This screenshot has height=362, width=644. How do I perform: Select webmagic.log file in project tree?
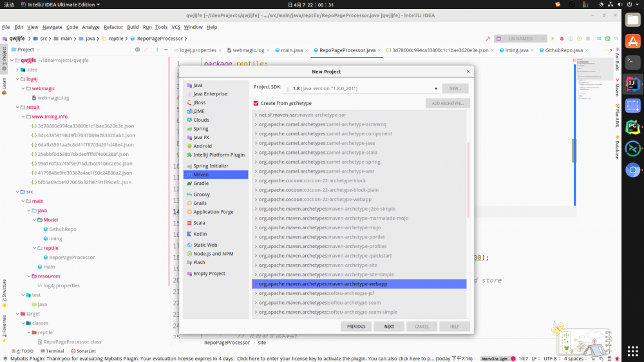pyautogui.click(x=53, y=98)
